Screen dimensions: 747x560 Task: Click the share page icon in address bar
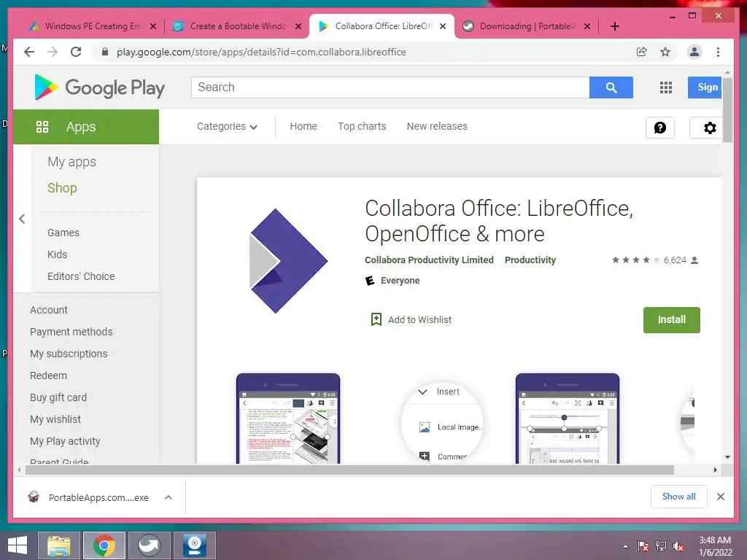(642, 52)
